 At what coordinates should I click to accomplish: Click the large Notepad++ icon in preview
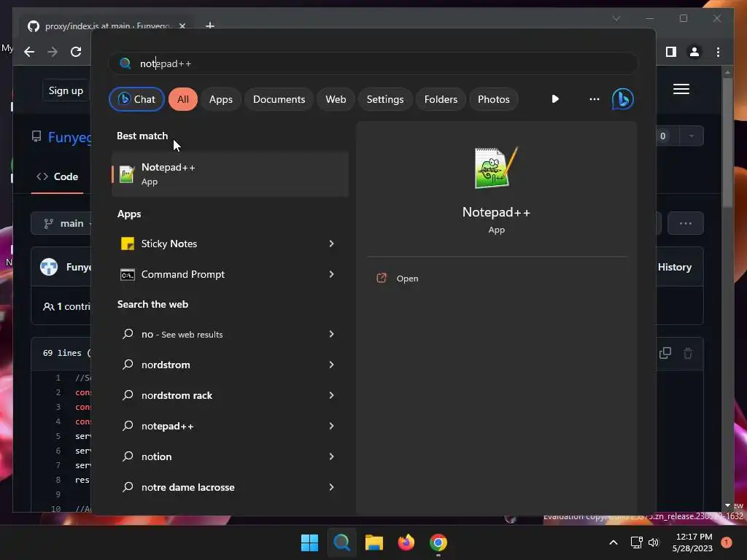tap(496, 168)
